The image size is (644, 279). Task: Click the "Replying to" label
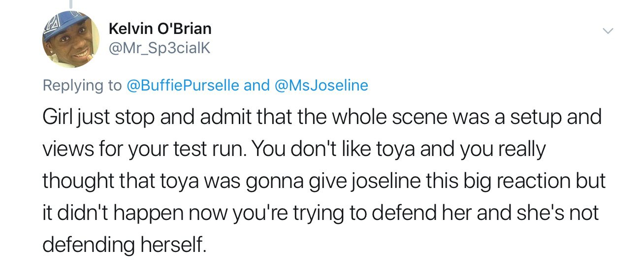pyautogui.click(x=82, y=86)
